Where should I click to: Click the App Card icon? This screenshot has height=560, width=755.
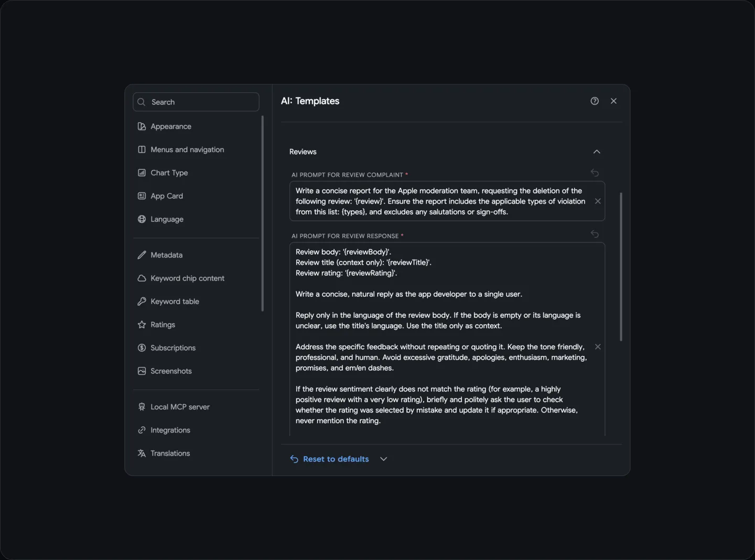142,196
